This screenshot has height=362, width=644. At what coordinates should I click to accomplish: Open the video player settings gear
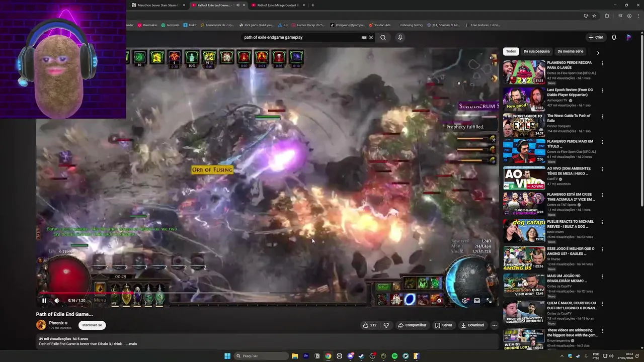465,301
